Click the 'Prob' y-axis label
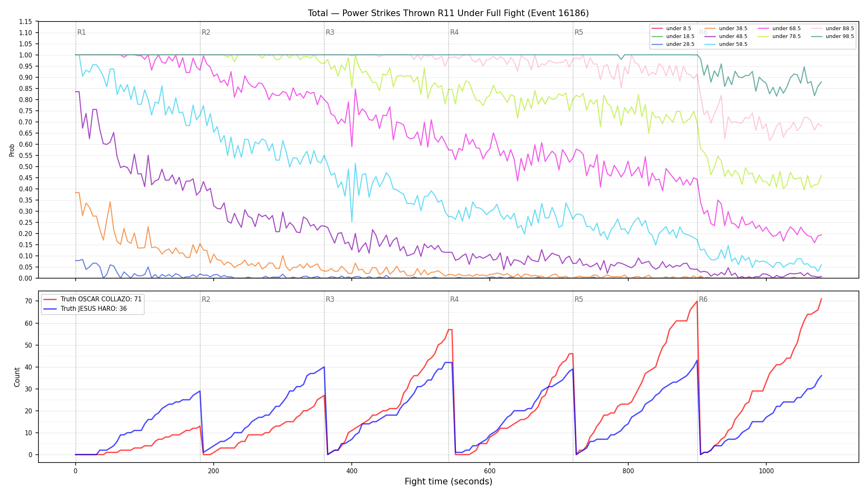 [x=12, y=150]
